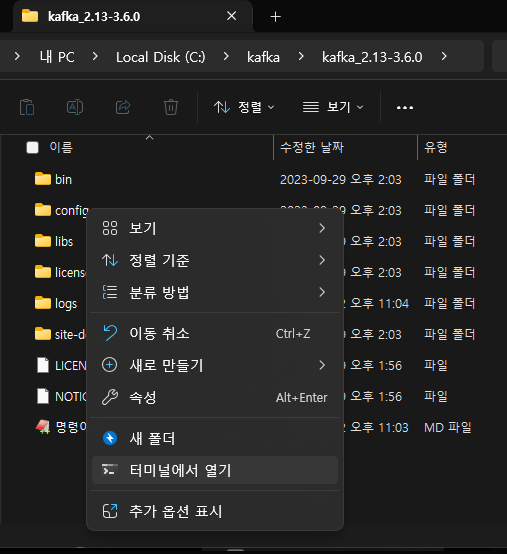Select the NOTICE file icon
The width and height of the screenshot is (507, 554).
pos(43,396)
